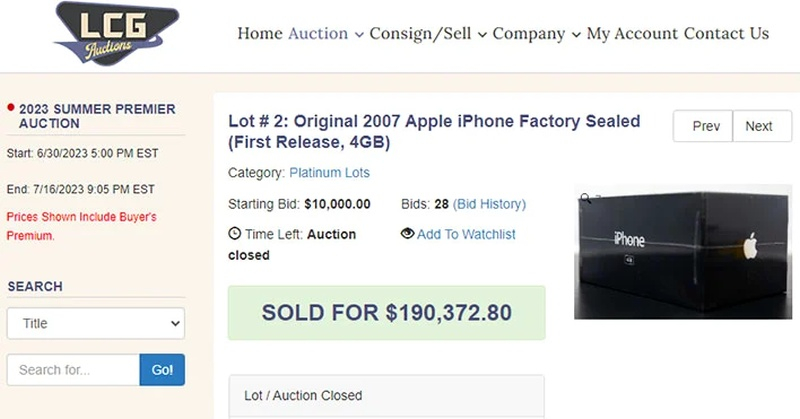Open the Platinum Lots category link
Image resolution: width=800 pixels, height=419 pixels.
329,173
